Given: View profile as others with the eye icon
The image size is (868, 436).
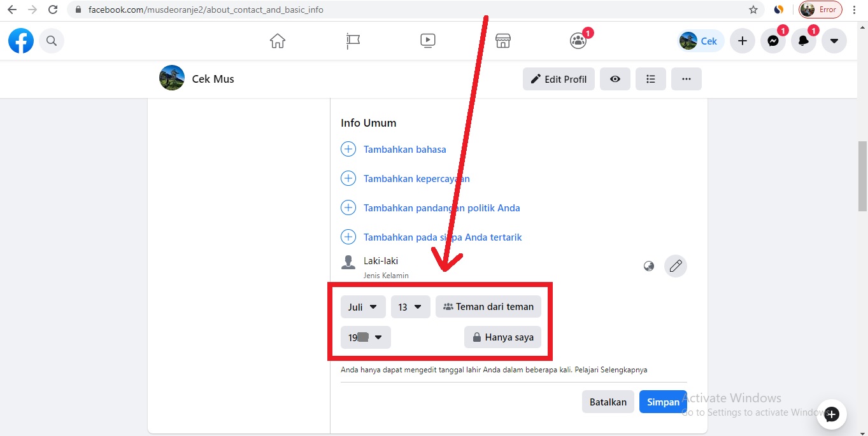Looking at the screenshot, I should [615, 78].
